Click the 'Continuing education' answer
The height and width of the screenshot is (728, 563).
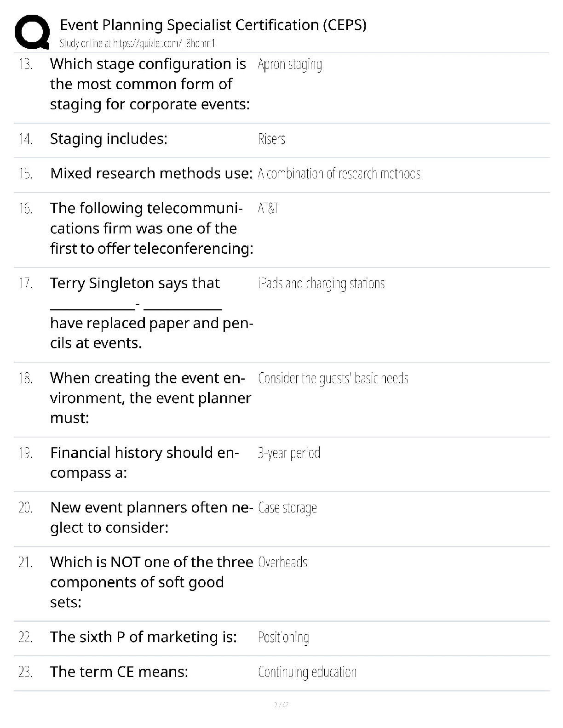click(x=307, y=672)
